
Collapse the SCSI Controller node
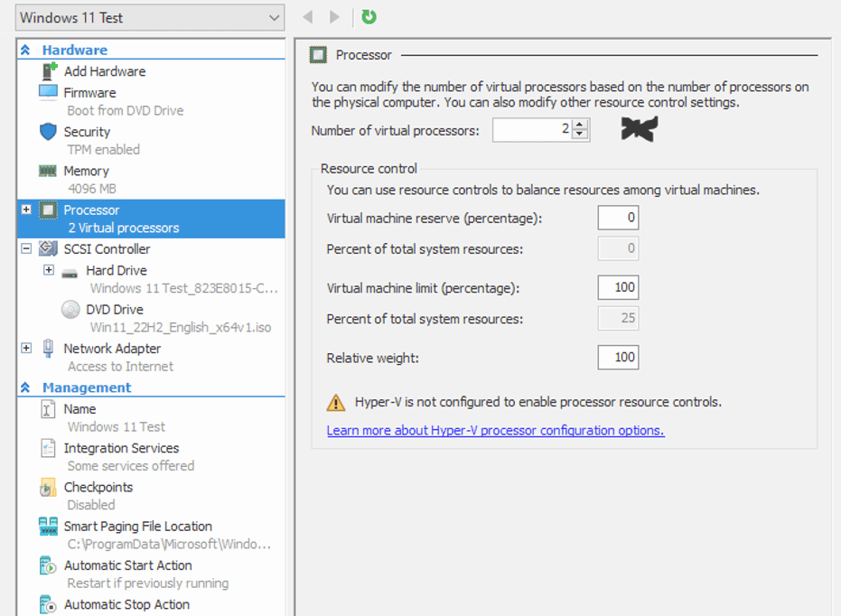coord(26,249)
